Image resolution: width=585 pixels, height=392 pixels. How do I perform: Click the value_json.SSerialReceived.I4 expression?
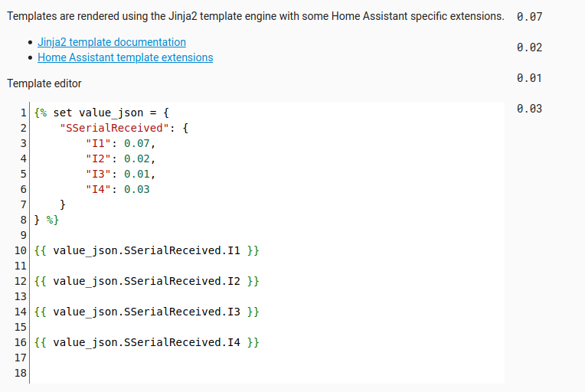(x=147, y=342)
